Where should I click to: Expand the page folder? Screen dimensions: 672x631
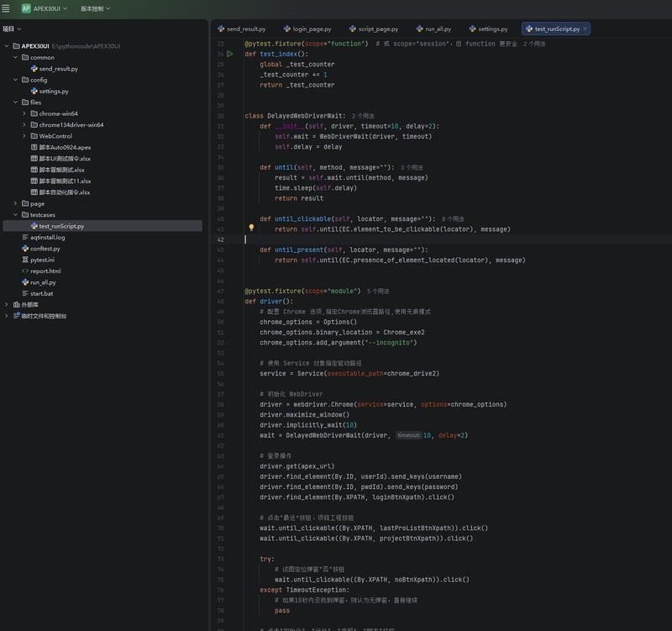(15, 203)
